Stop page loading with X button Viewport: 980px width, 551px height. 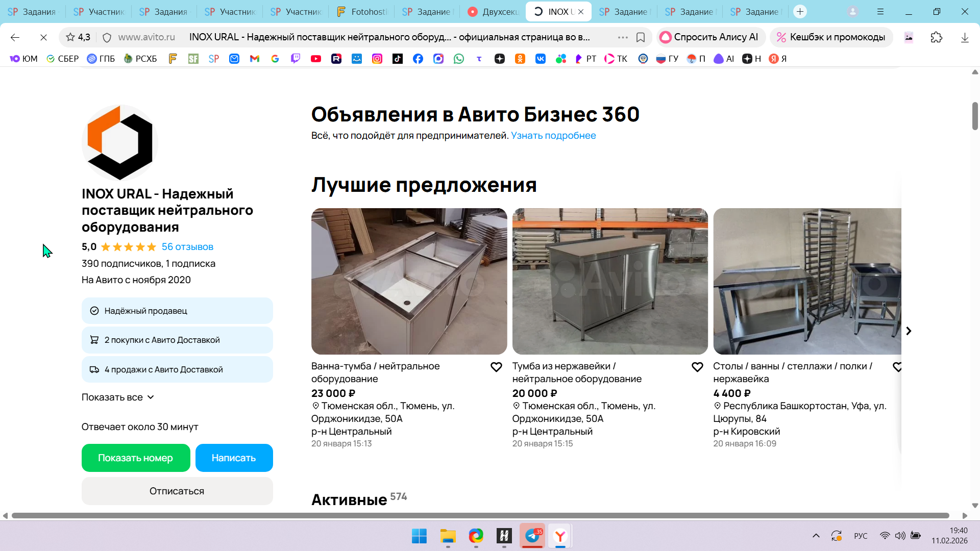[43, 37]
